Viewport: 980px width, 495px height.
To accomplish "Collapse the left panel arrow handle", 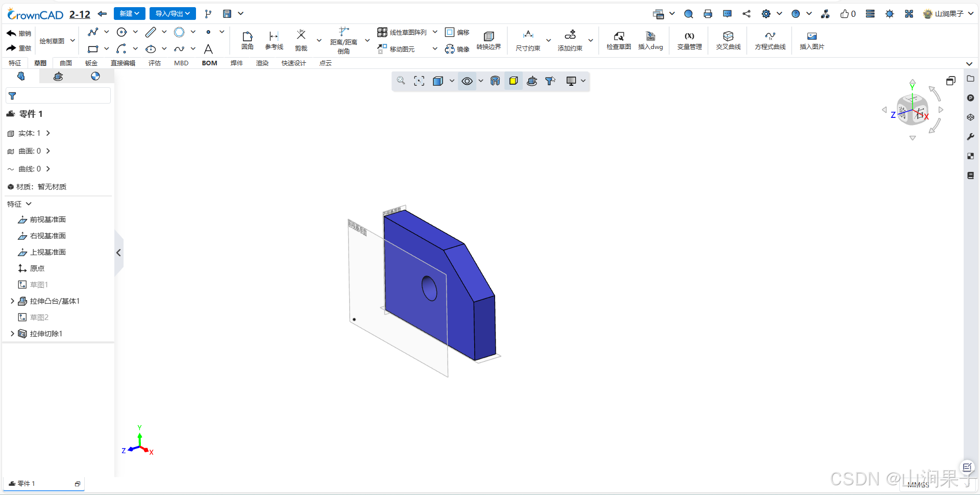I will pyautogui.click(x=118, y=253).
